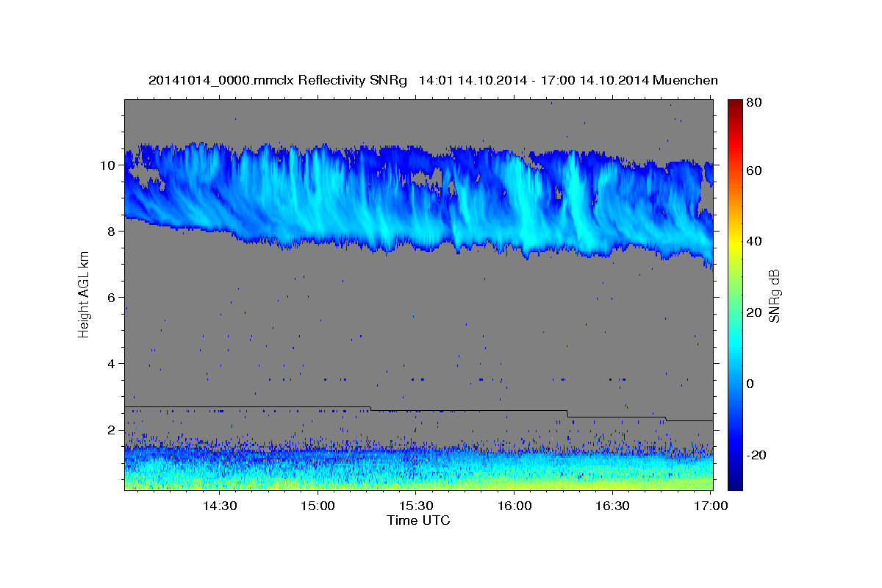Image resolution: width=882 pixels, height=588 pixels.
Task: Click the height axis label 4
Action: (111, 364)
